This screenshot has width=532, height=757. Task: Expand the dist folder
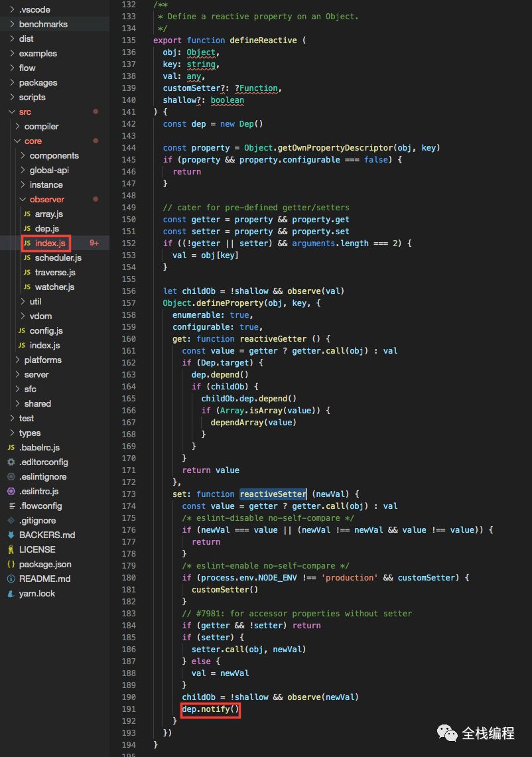point(12,38)
